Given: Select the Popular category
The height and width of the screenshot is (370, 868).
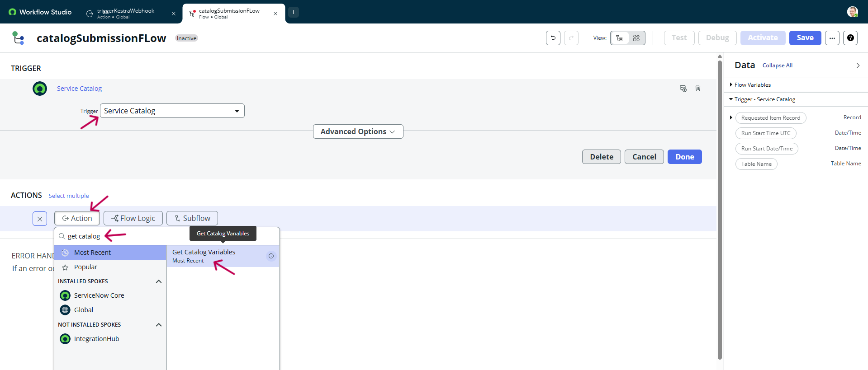Looking at the screenshot, I should 110,267.
